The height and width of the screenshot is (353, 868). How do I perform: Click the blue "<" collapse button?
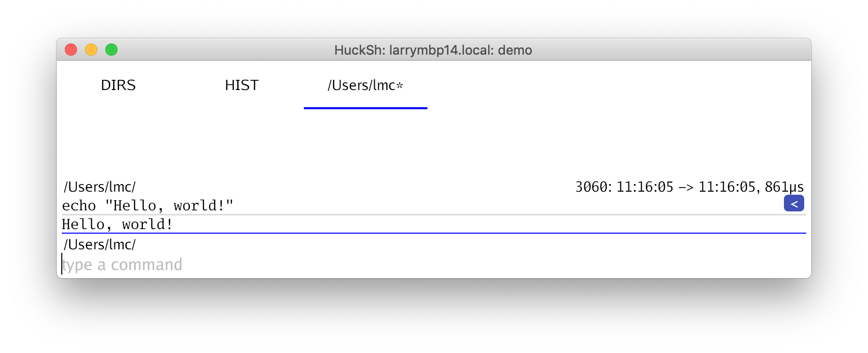[794, 203]
